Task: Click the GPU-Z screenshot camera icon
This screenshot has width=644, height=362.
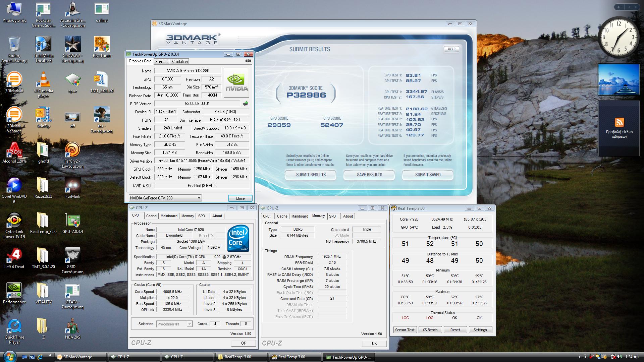Action: pyautogui.click(x=248, y=61)
